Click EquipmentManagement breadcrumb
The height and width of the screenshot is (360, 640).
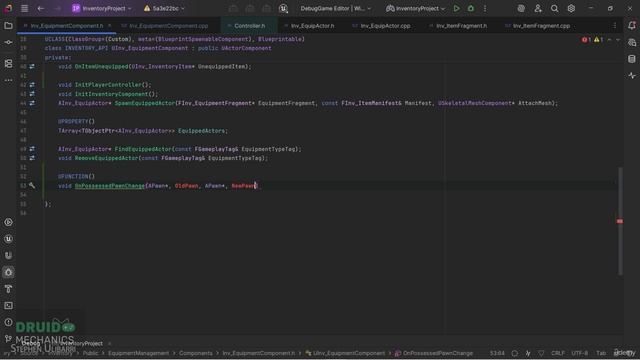138,353
